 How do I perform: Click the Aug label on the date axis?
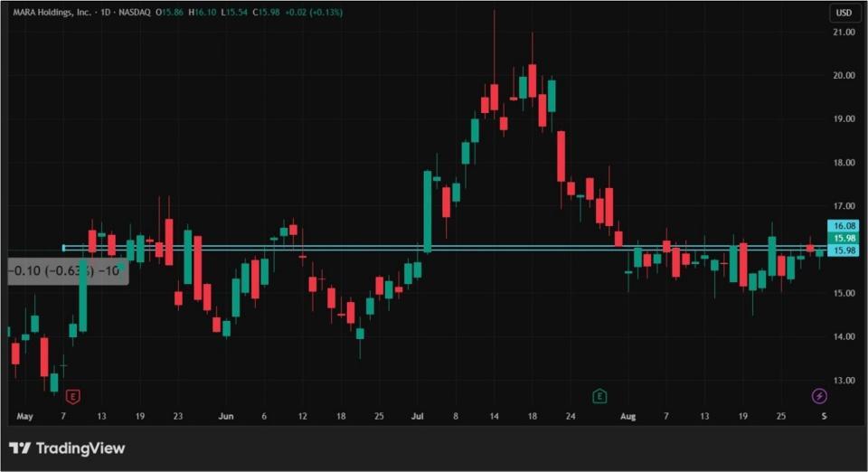pos(627,417)
